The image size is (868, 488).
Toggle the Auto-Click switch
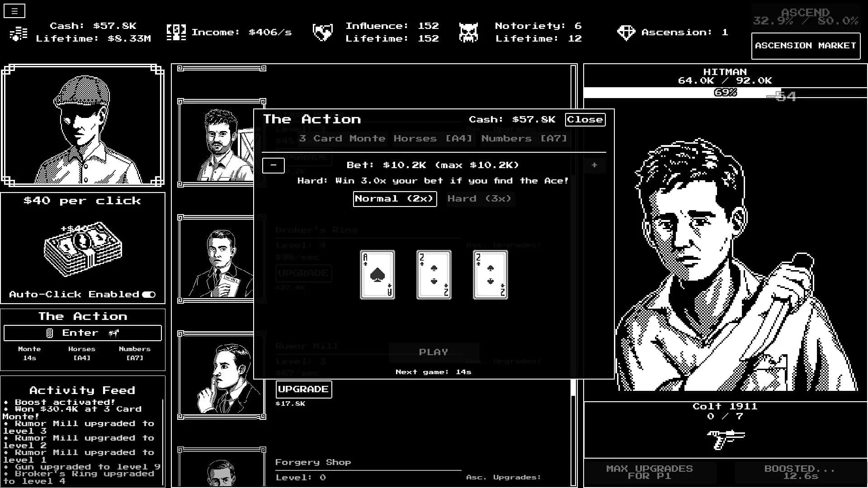click(149, 295)
